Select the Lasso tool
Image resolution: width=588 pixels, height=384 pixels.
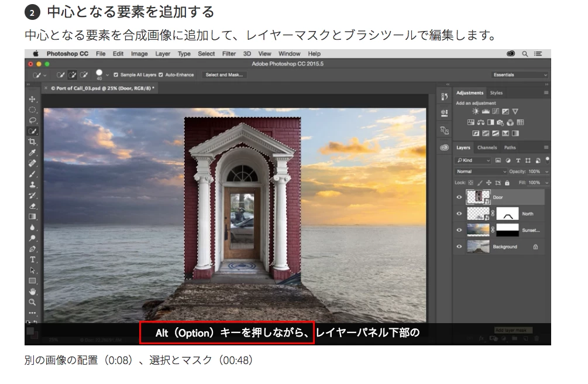click(x=33, y=121)
